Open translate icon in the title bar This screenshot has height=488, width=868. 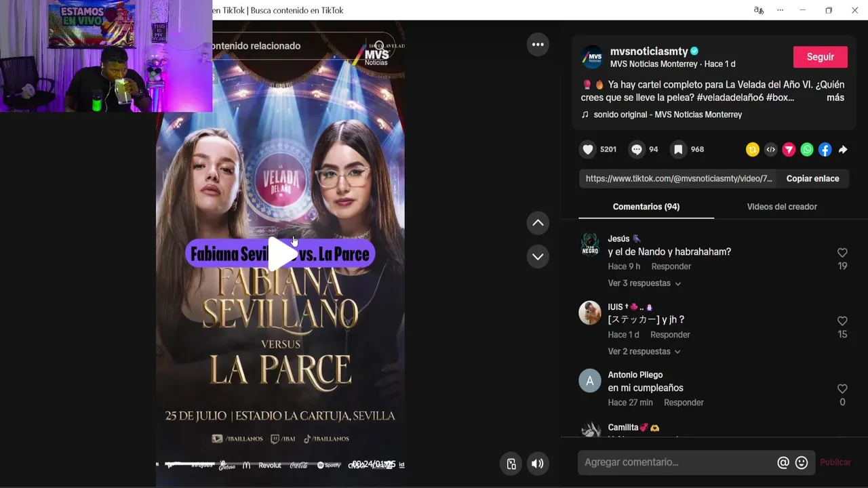(759, 10)
